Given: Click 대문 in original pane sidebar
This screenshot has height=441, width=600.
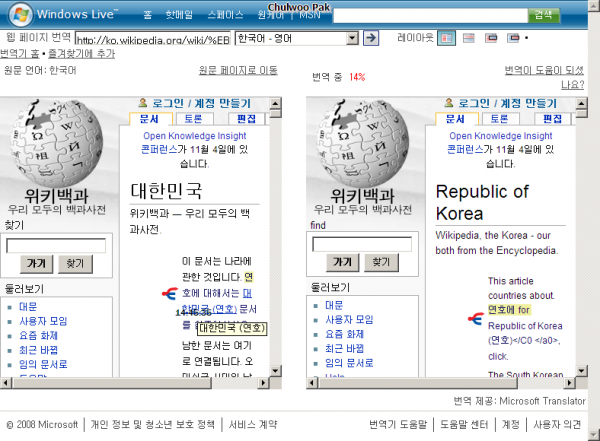Looking at the screenshot, I should coord(28,307).
